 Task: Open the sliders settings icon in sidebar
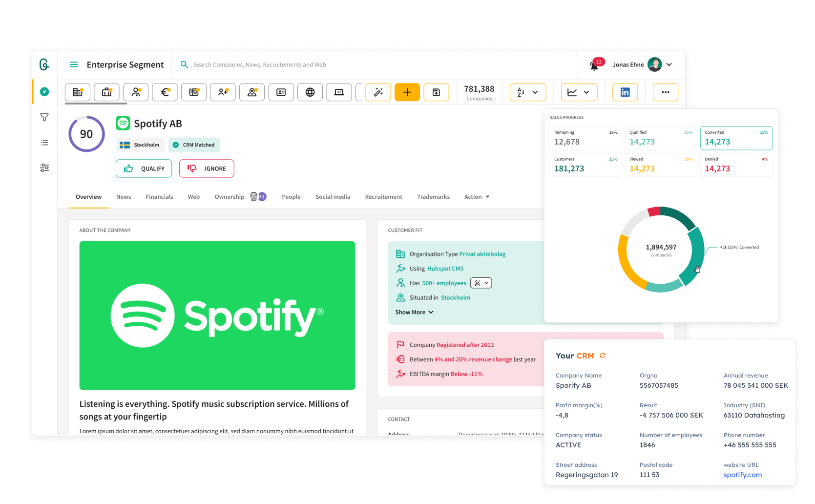(44, 168)
